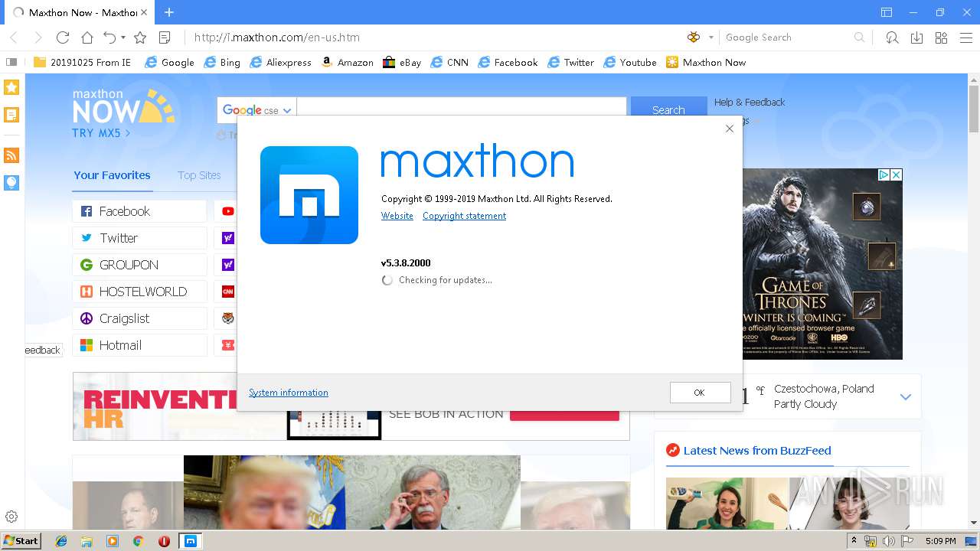
Task: Open the Twitter favorite tile
Action: pos(140,238)
